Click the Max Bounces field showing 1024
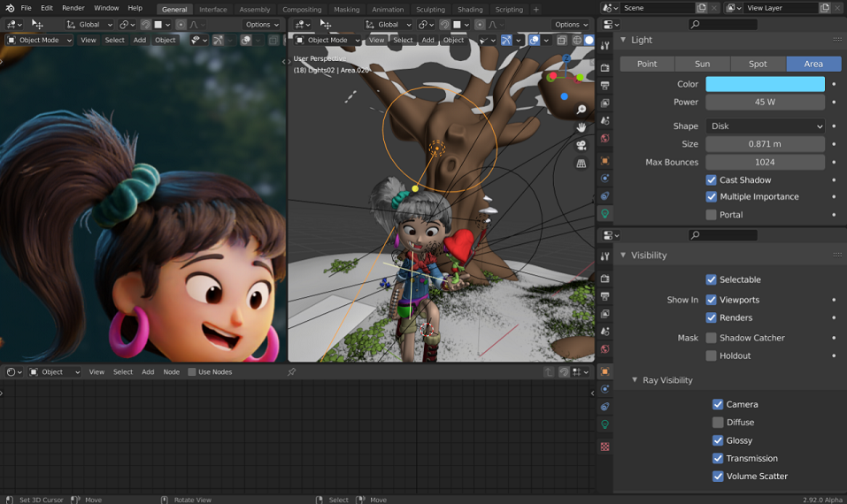 click(765, 162)
